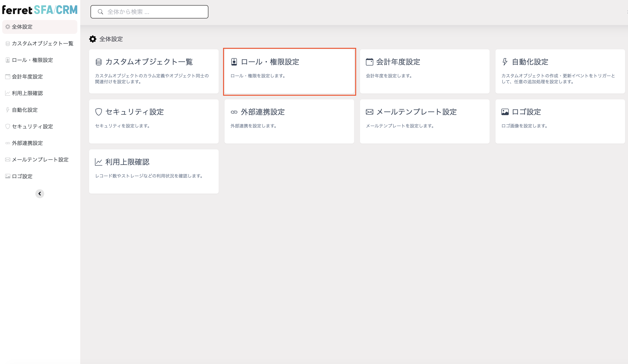This screenshot has width=628, height=364.
Task: Click the shield icon beside sidebar セキュリティ設定
Action: 8,126
